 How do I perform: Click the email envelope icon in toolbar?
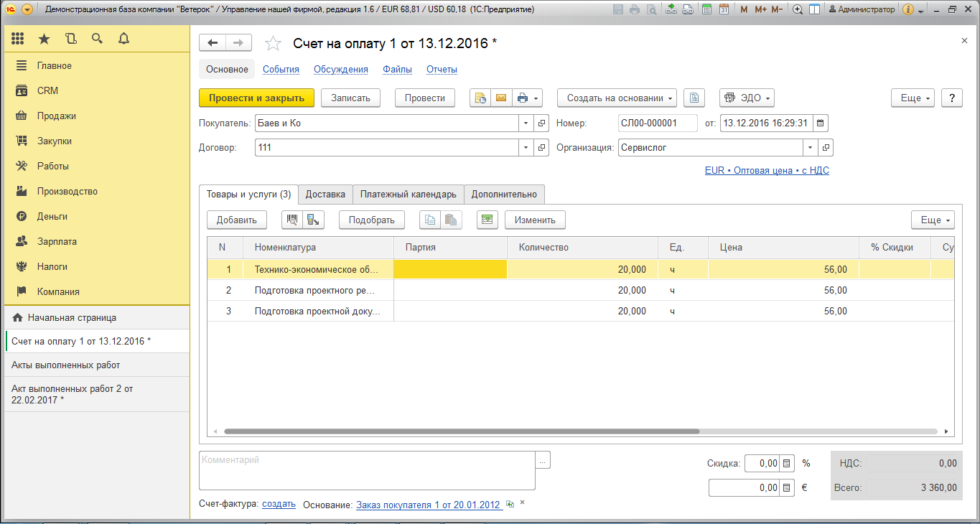501,98
